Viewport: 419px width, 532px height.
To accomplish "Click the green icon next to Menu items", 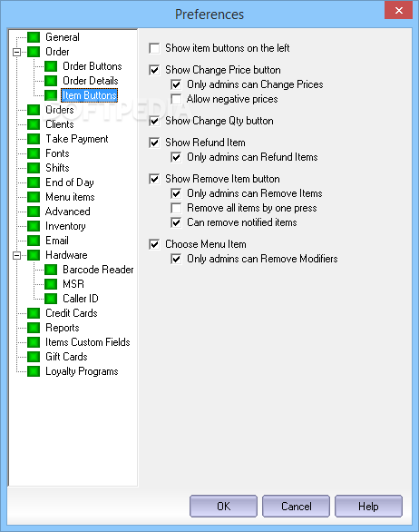I will pyautogui.click(x=34, y=197).
